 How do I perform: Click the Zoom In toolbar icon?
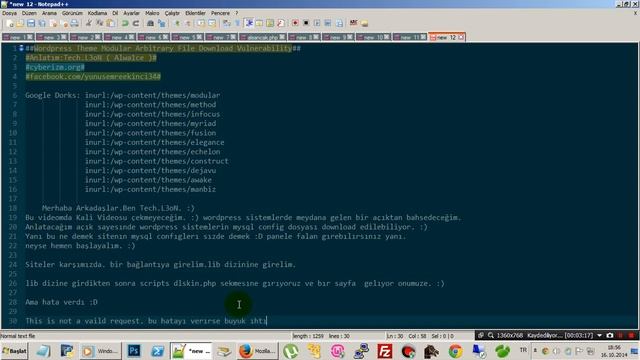pyautogui.click(x=177, y=23)
